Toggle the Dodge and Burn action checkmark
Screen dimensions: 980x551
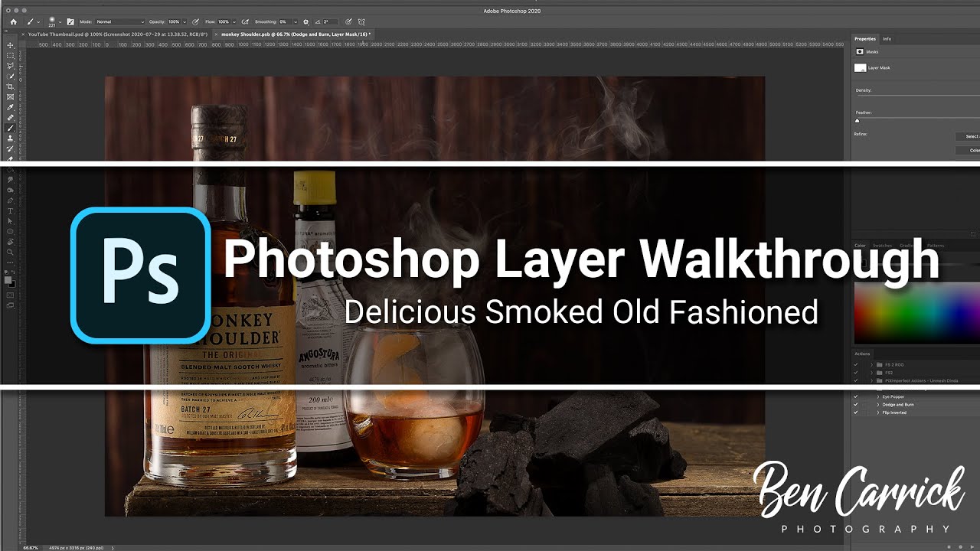856,405
